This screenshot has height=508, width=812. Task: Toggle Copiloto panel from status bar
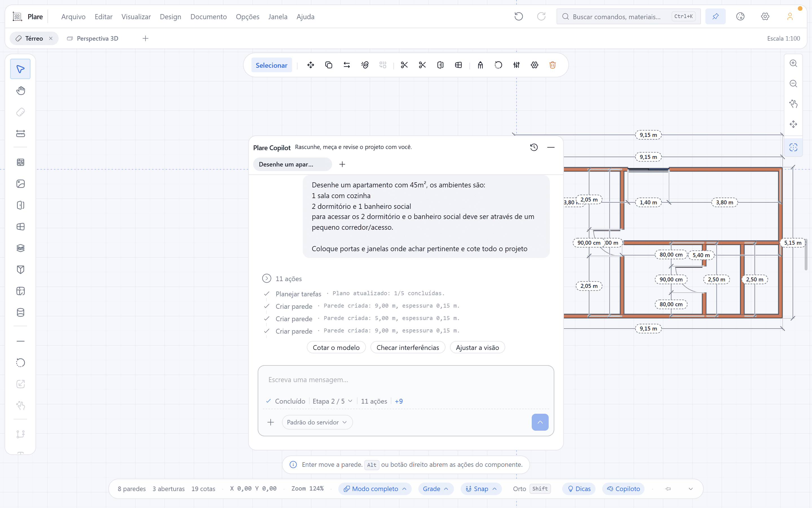(x=623, y=489)
